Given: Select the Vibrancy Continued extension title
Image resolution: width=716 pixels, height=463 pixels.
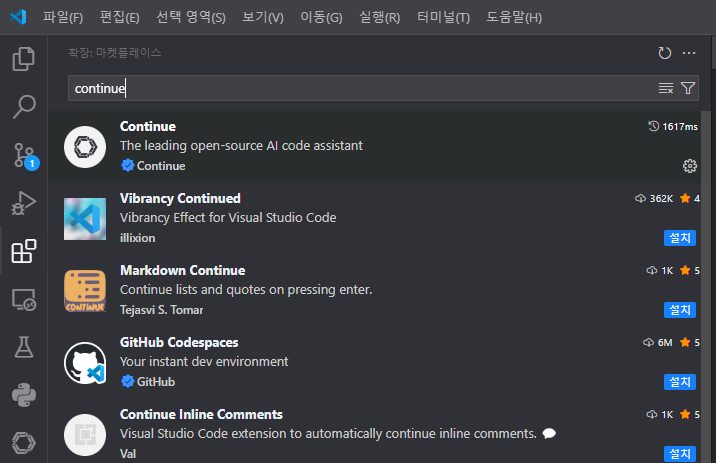Looking at the screenshot, I should point(180,199).
